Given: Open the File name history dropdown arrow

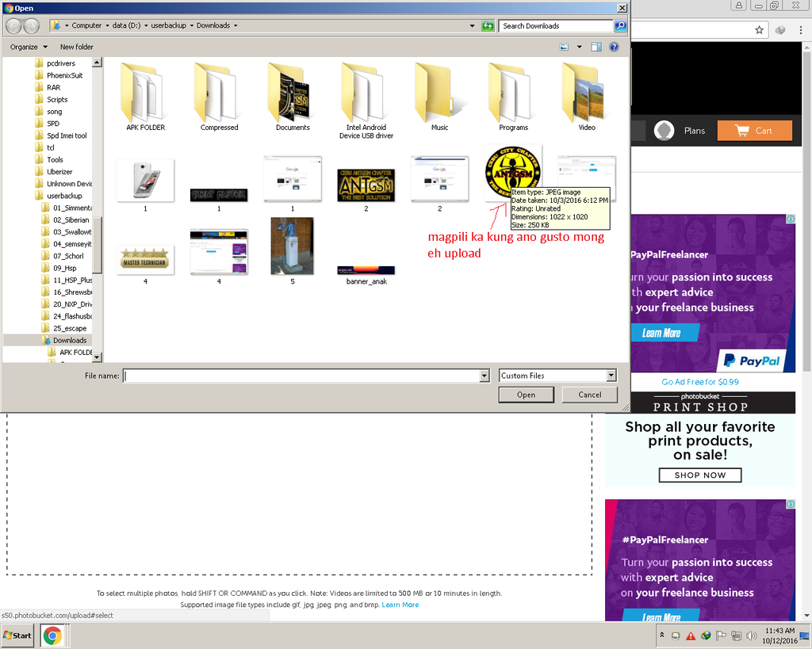Looking at the screenshot, I should (484, 376).
